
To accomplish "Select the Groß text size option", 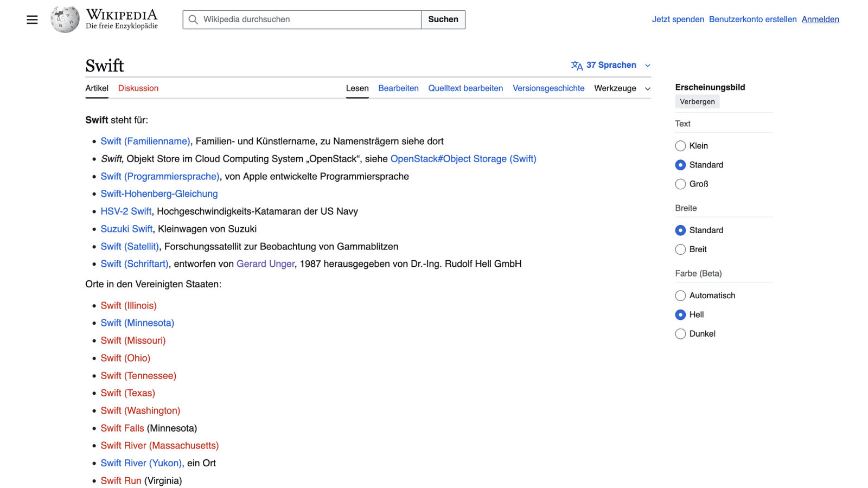I will 680,184.
